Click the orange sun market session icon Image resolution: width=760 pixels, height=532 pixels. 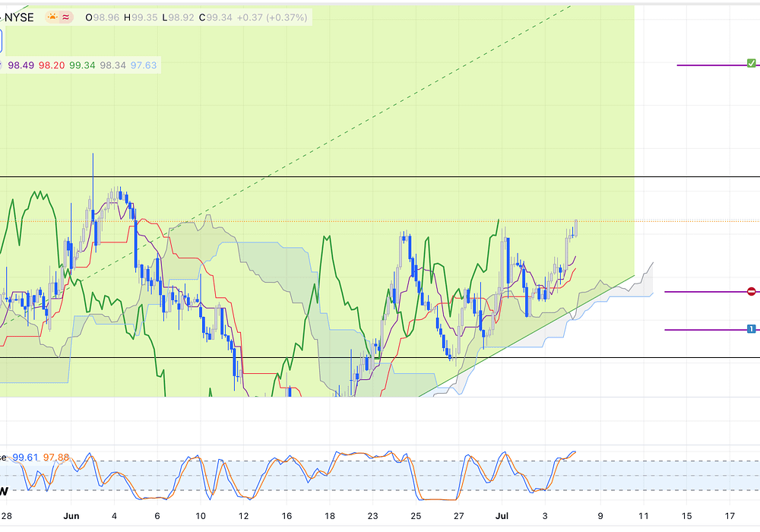click(x=52, y=17)
